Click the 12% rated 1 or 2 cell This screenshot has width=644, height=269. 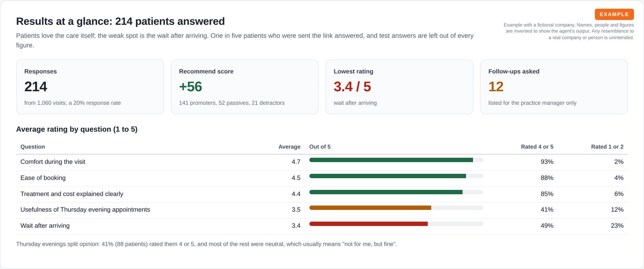coord(617,209)
